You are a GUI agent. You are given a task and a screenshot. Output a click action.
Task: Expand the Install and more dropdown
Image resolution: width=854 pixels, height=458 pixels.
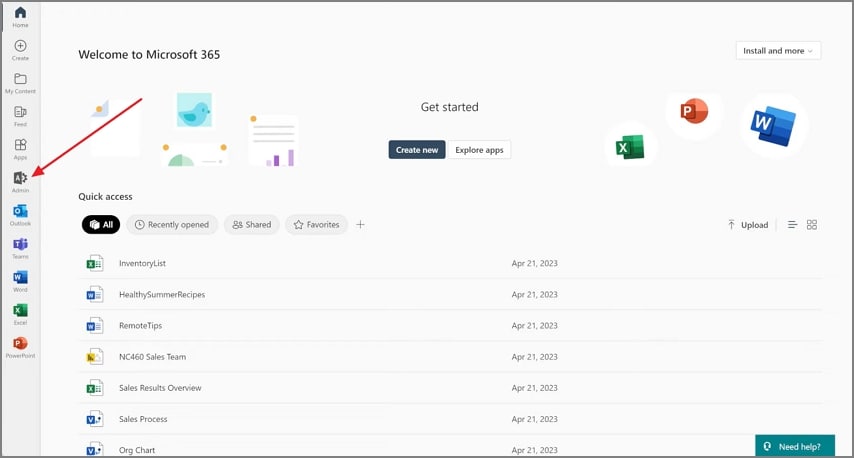778,51
